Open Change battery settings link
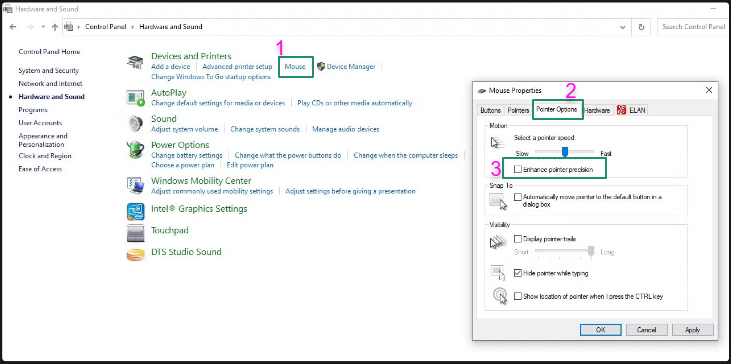 pyautogui.click(x=186, y=155)
